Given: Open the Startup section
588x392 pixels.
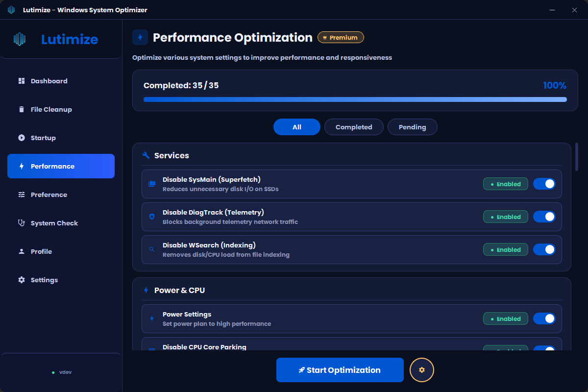Looking at the screenshot, I should coord(61,138).
